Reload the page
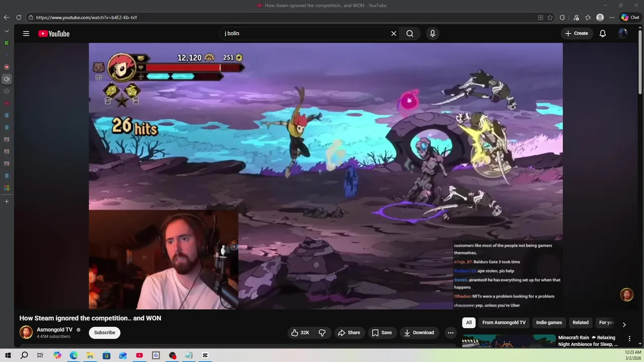Screen dimensions: 644x362 coord(19,18)
